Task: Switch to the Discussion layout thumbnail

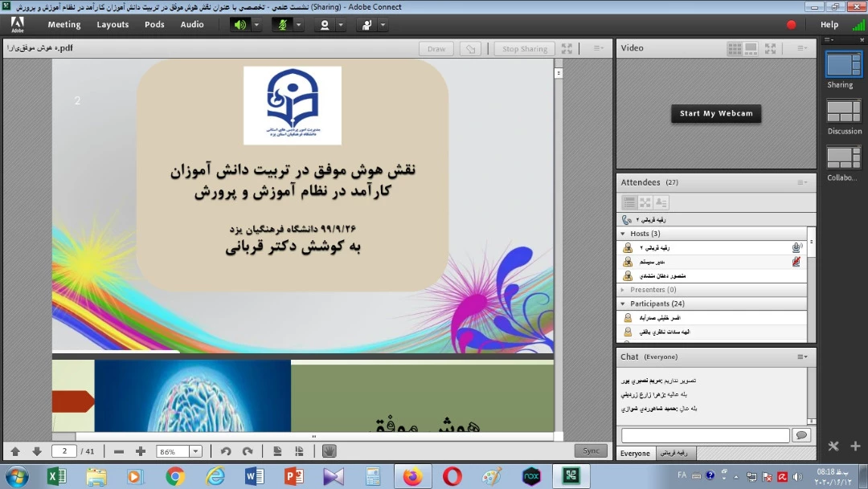Action: 843,112
